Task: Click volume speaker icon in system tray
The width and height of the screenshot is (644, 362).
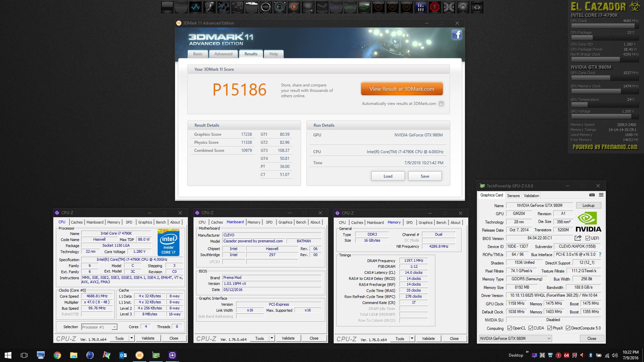Action: (615, 355)
